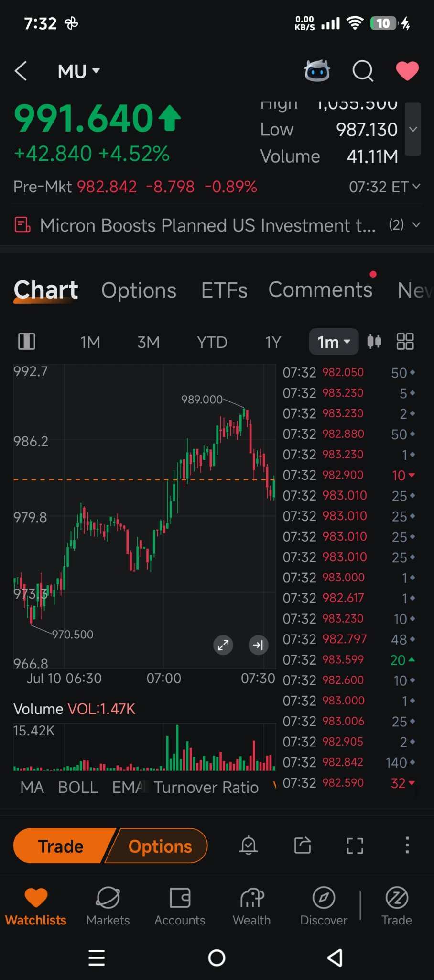Switch to the ETFs tab
This screenshot has width=434, height=980.
(224, 290)
